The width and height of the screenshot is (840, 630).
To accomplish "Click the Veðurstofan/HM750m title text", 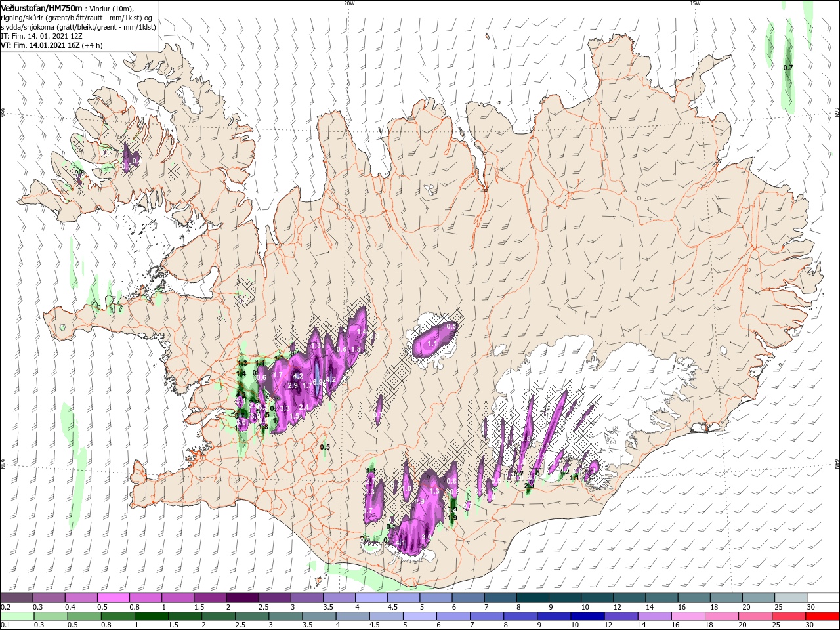I will (x=41, y=7).
